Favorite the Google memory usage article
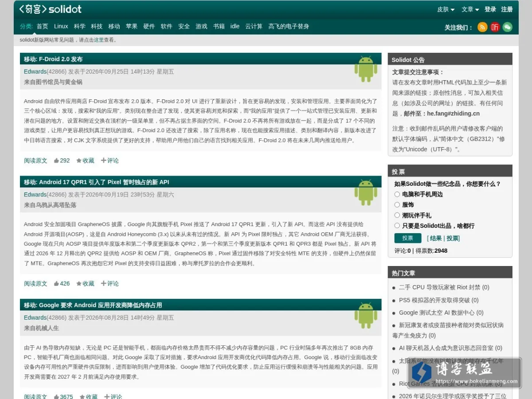The image size is (532, 399). click(88, 397)
